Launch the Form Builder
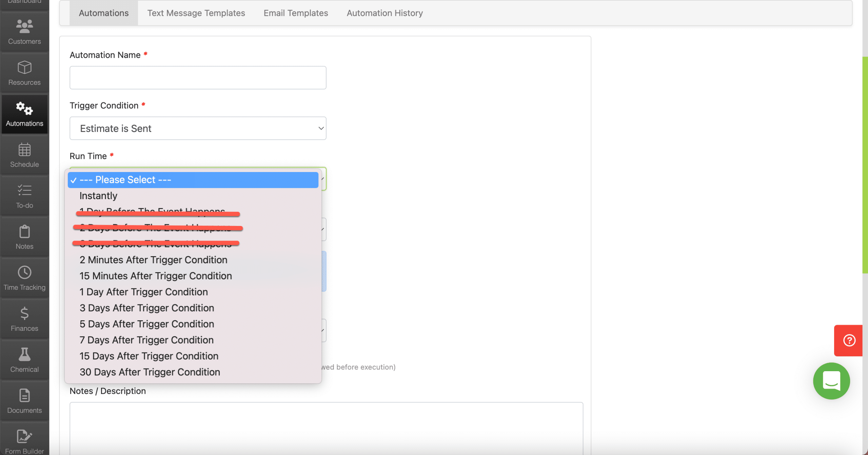The image size is (868, 455). click(24, 441)
